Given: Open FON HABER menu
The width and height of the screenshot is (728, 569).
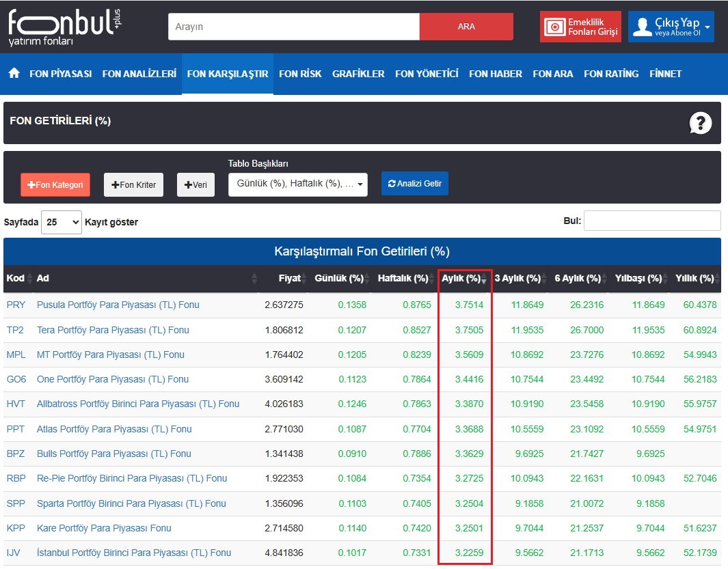Looking at the screenshot, I should point(496,74).
